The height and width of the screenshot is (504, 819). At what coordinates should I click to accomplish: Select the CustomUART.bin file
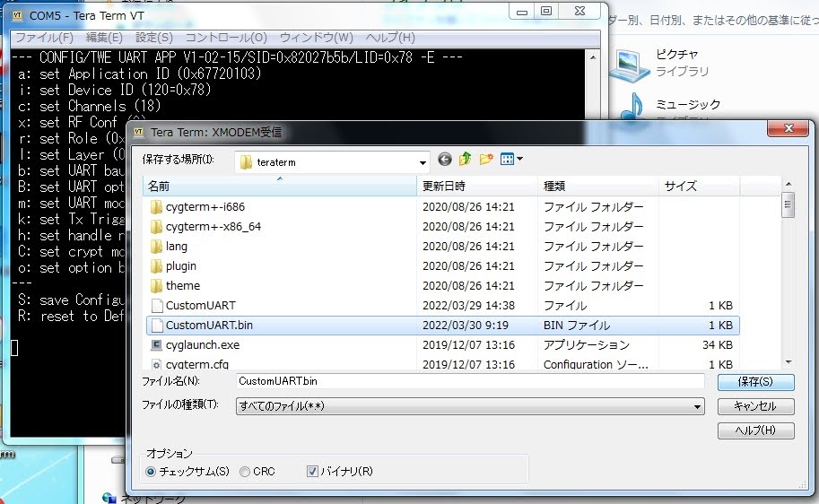coord(443,325)
